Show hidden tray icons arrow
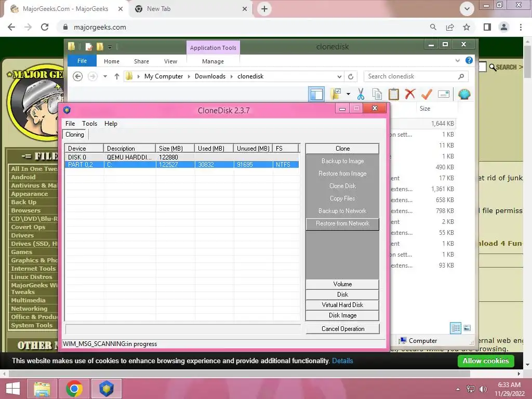The image size is (532, 399). (x=458, y=389)
